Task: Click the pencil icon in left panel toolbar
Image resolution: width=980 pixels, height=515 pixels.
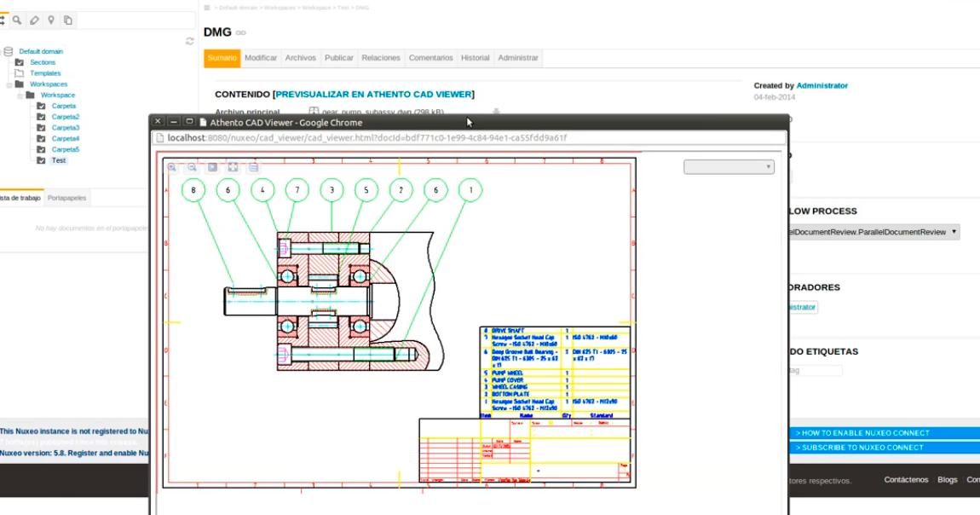Action: (34, 20)
